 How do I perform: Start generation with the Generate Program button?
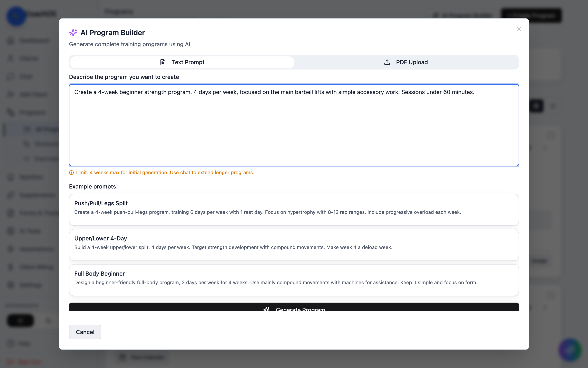point(294,307)
